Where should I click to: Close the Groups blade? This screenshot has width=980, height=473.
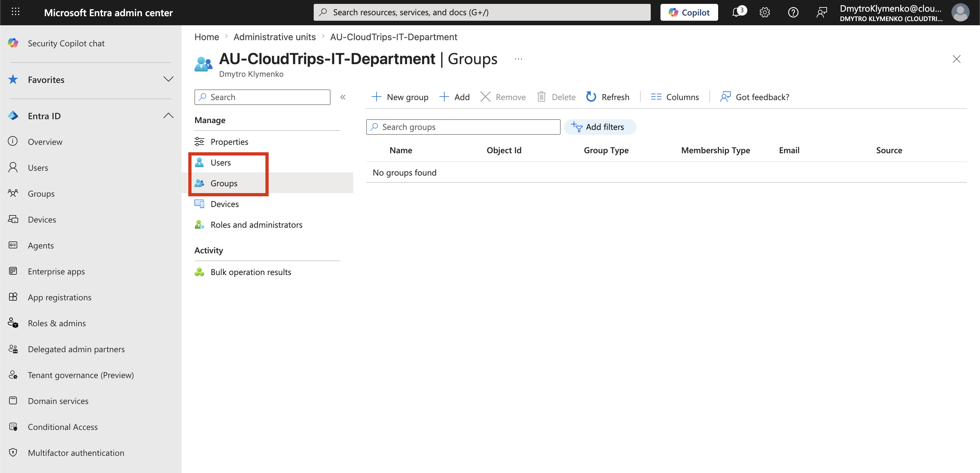[956, 59]
